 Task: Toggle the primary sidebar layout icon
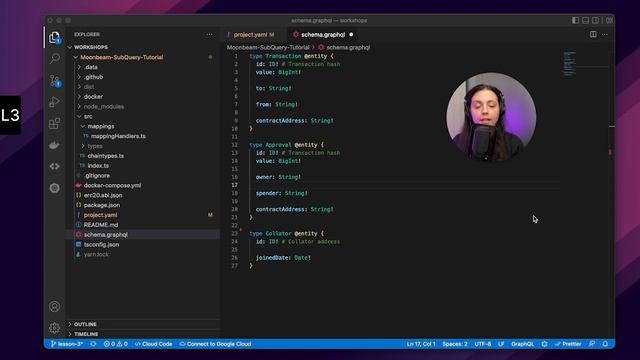click(x=575, y=20)
